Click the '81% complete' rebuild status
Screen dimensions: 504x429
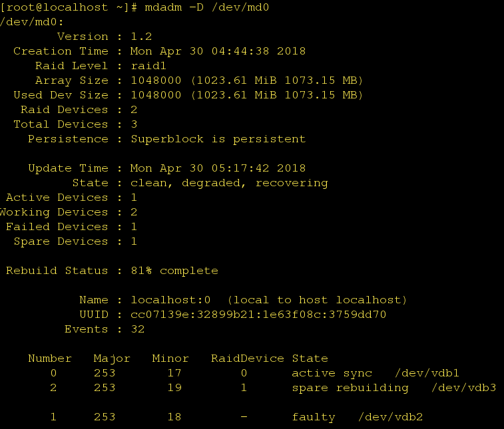pyautogui.click(x=174, y=271)
